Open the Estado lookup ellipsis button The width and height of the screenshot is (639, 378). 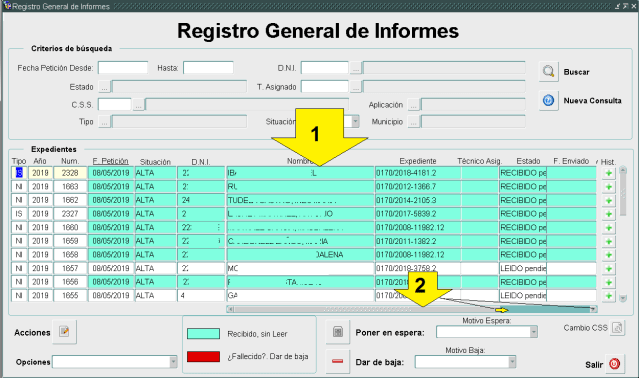click(104, 87)
